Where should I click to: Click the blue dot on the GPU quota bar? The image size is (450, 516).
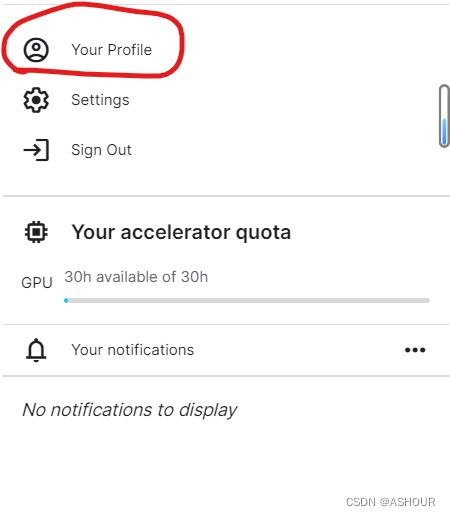click(x=66, y=300)
